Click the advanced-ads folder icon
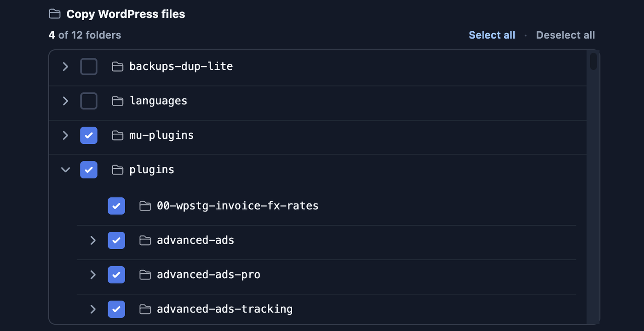Image resolution: width=644 pixels, height=331 pixels. [145, 240]
